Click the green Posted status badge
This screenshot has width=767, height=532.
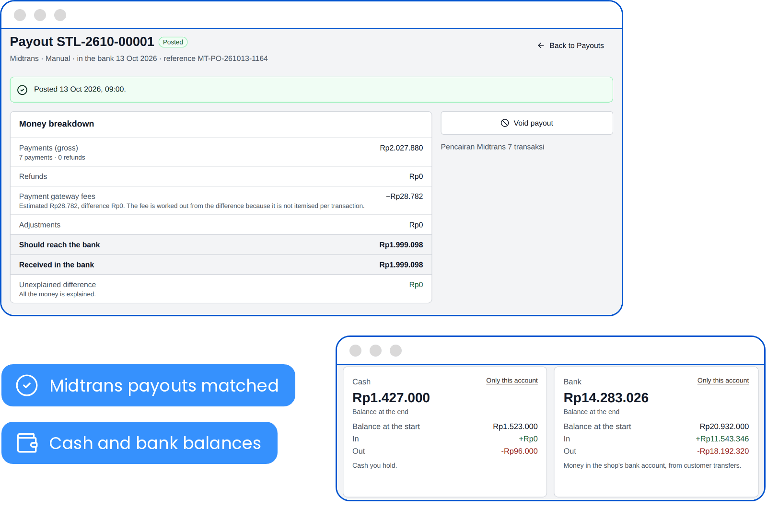point(173,42)
